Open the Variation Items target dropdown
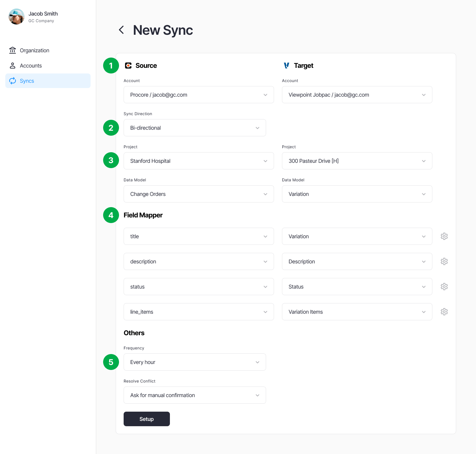This screenshot has height=454, width=476. 357,312
